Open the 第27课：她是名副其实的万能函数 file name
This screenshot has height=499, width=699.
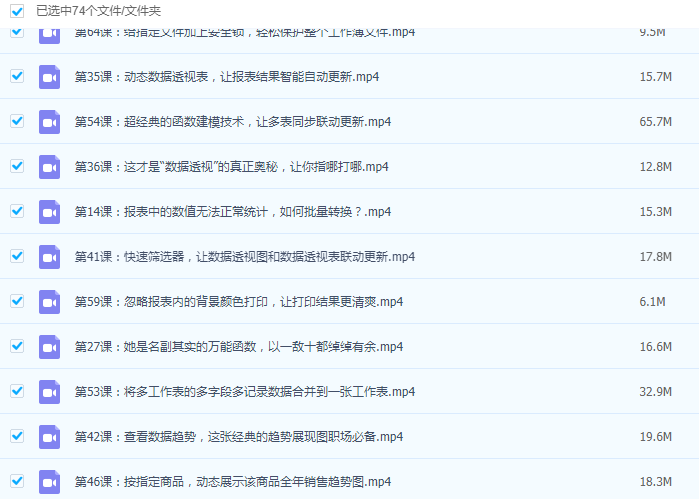tap(238, 347)
